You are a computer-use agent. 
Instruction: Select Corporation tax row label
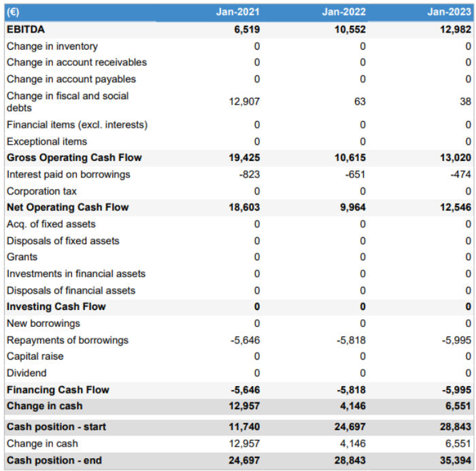(x=41, y=191)
